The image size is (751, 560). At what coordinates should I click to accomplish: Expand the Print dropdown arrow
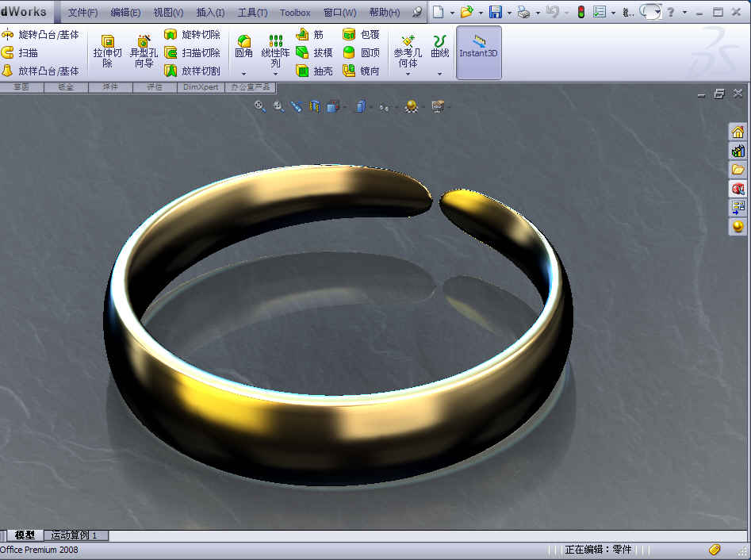(x=538, y=13)
